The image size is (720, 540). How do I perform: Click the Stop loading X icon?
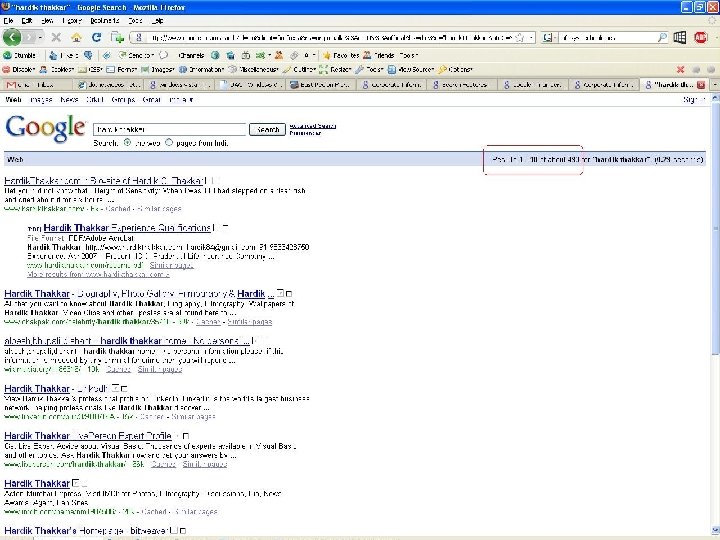(56, 37)
